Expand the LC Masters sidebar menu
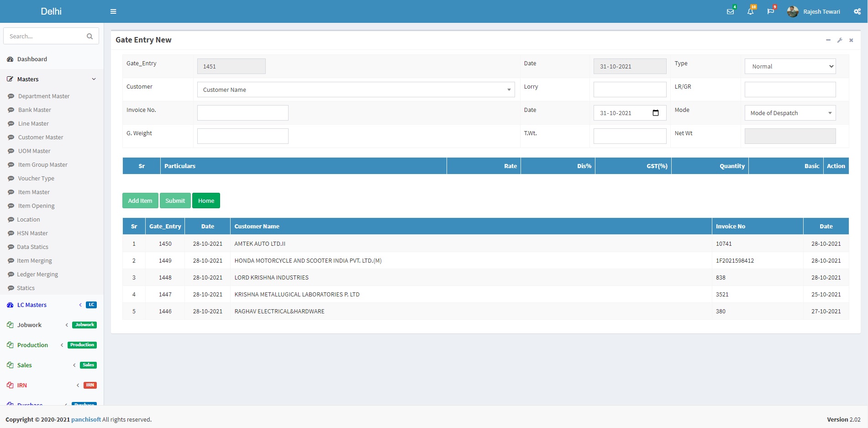Image resolution: width=868 pixels, height=428 pixels. (x=32, y=305)
